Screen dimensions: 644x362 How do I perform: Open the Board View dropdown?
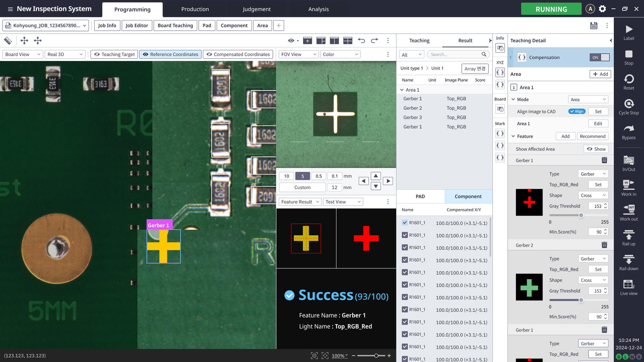pos(23,54)
